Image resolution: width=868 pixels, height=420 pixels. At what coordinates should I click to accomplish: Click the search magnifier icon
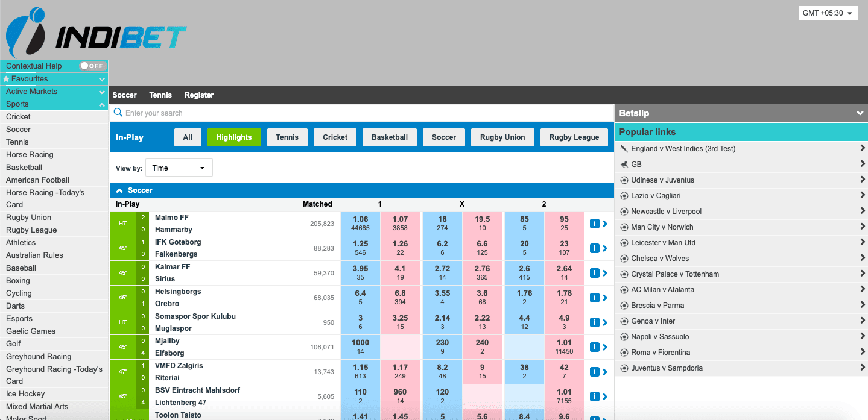(118, 113)
